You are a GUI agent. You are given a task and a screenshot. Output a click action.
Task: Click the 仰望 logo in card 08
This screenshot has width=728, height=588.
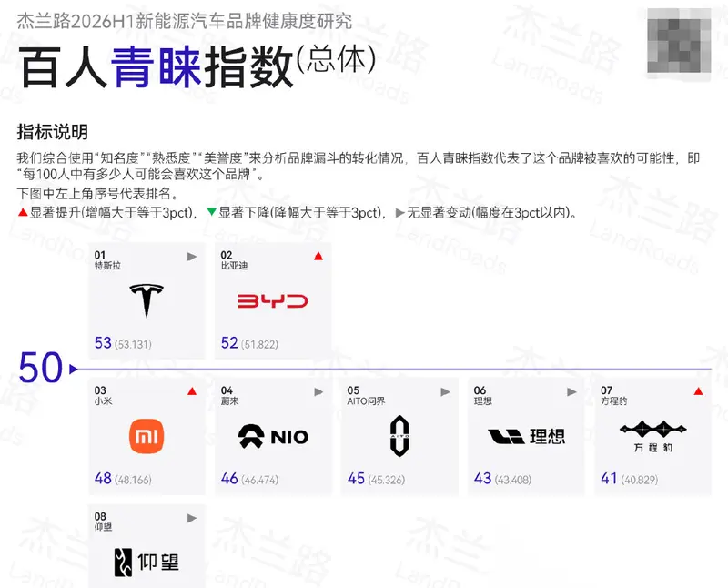(147, 563)
